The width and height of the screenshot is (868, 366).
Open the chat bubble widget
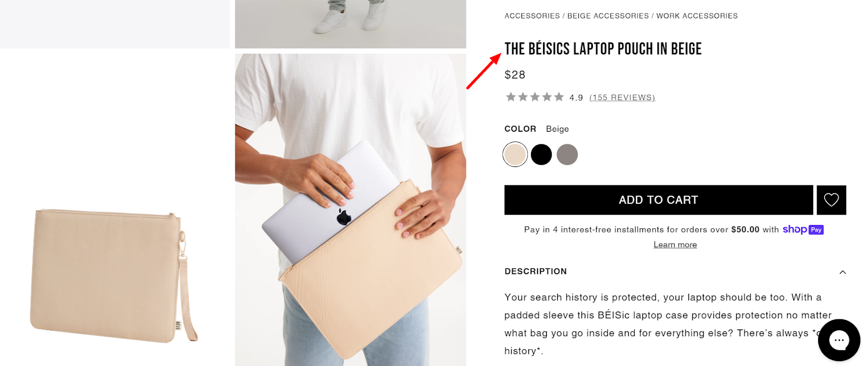pos(839,340)
